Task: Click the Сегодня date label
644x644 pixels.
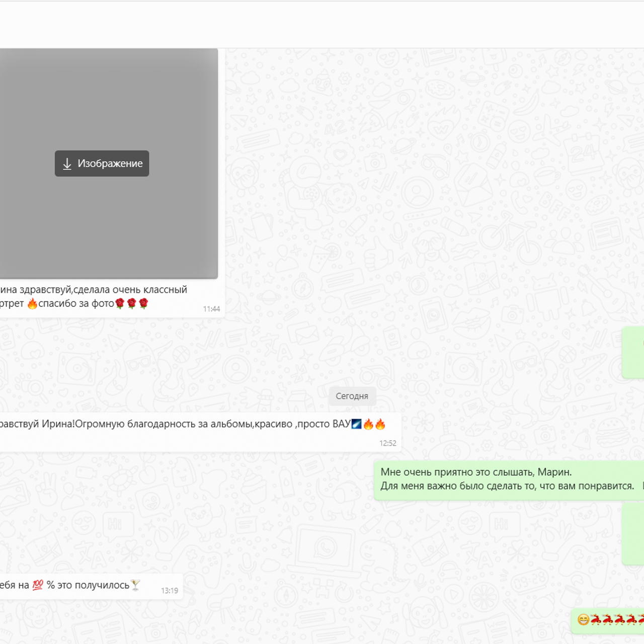Action: click(352, 396)
